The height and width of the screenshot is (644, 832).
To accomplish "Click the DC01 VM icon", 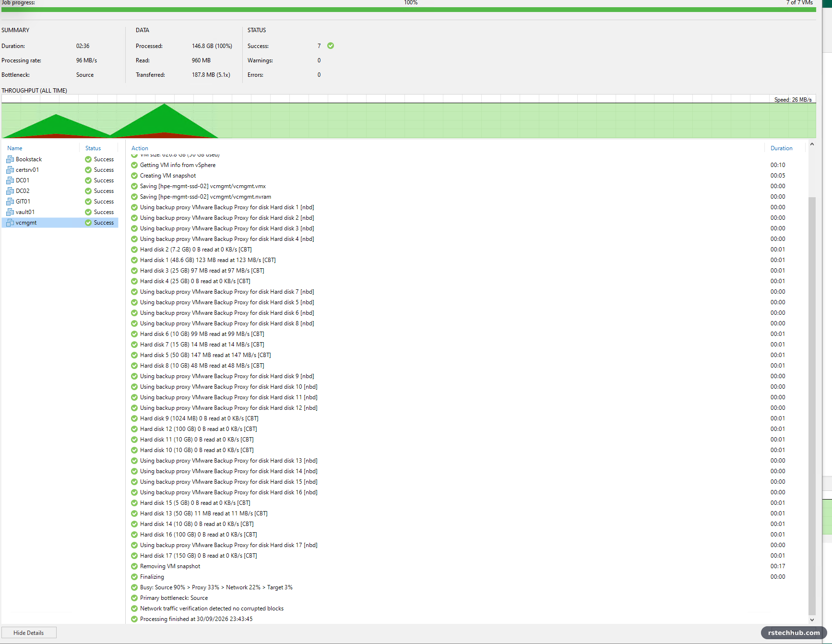I will click(x=10, y=180).
